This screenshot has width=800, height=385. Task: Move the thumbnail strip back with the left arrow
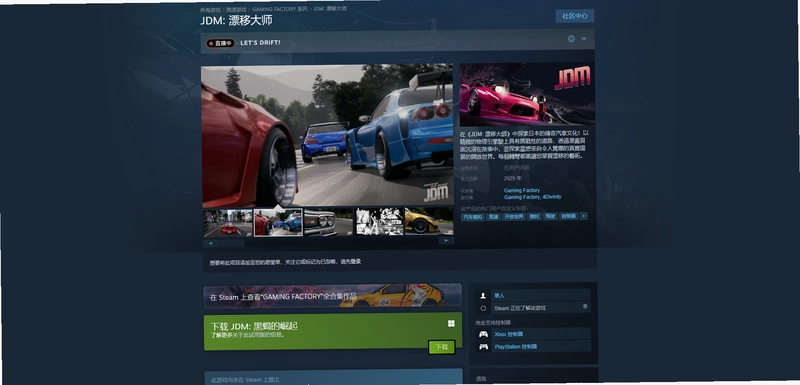point(211,244)
